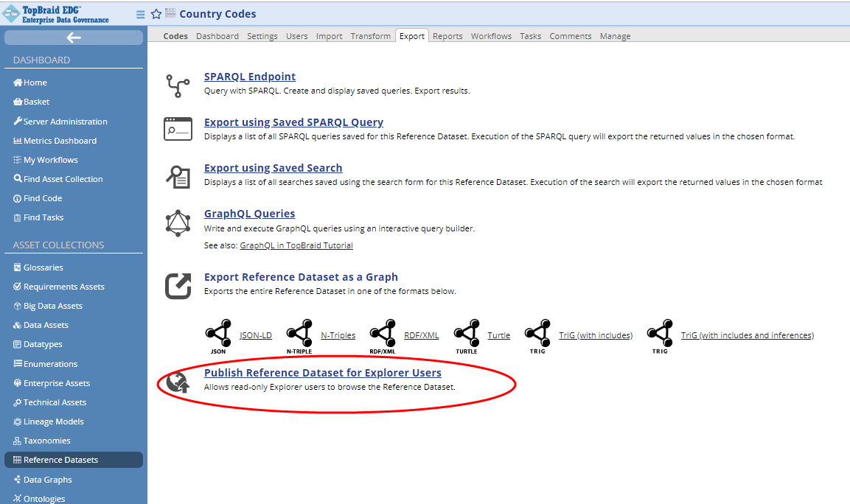
Task: Open the SPARQL Endpoint query icon
Action: coord(178,83)
